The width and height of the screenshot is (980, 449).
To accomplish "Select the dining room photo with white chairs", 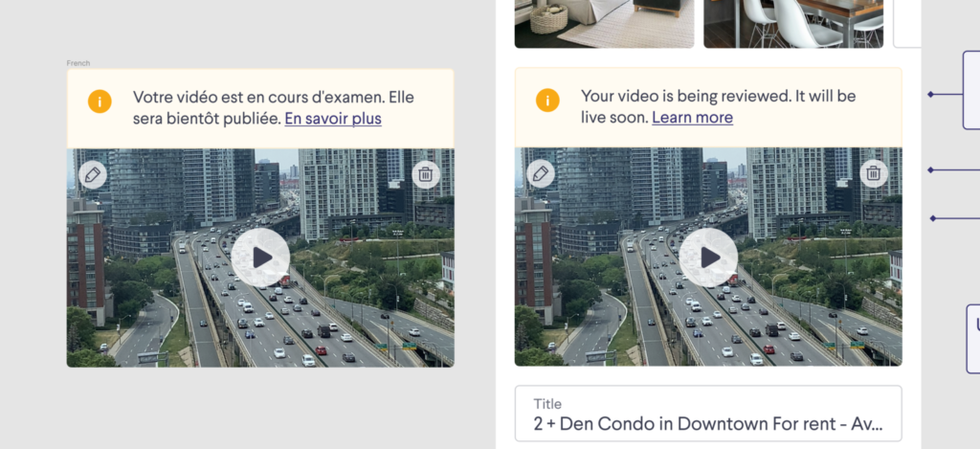I will click(x=793, y=24).
